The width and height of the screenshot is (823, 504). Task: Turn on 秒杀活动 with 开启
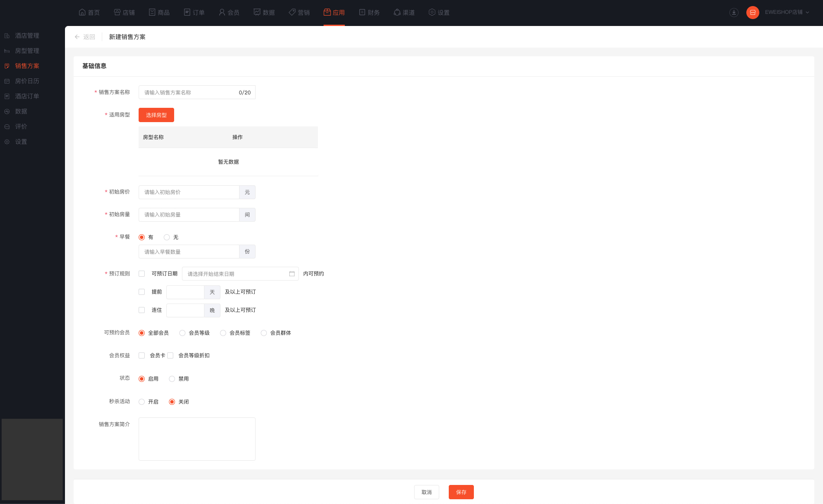[x=142, y=402]
